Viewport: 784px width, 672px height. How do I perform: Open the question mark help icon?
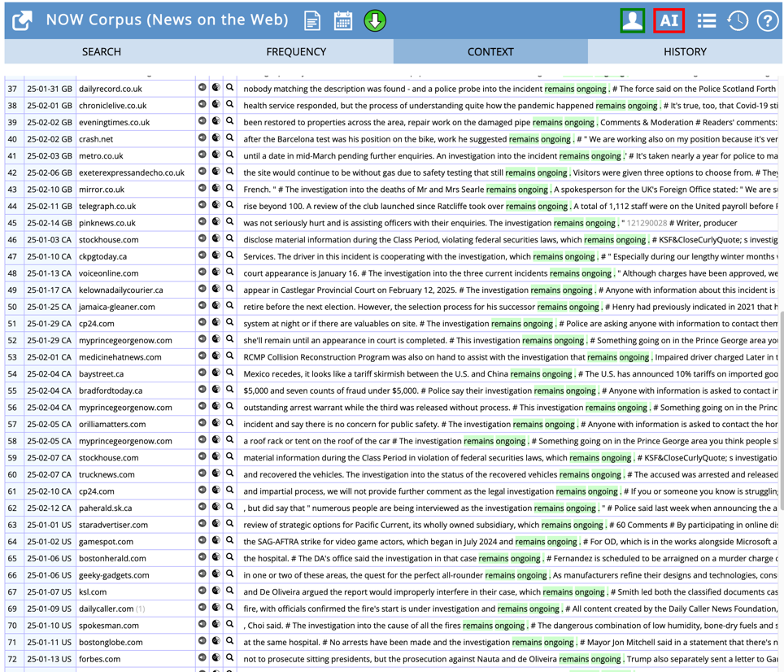click(x=768, y=21)
